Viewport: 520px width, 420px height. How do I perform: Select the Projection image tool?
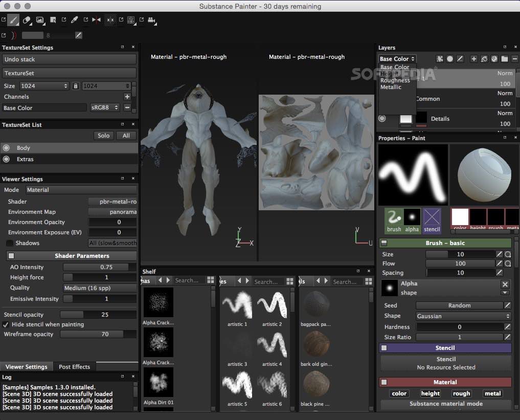[40, 20]
